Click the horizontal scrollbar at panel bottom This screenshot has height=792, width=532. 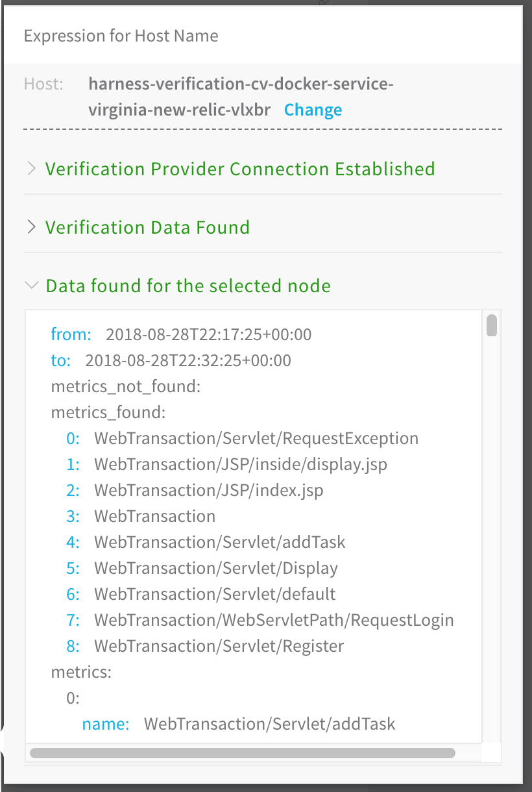tap(243, 753)
